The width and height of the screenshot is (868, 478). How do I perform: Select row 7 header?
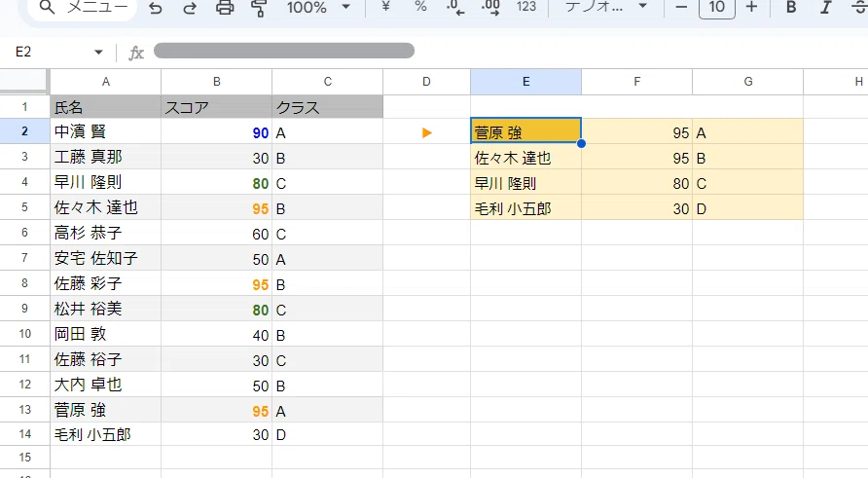coord(25,258)
